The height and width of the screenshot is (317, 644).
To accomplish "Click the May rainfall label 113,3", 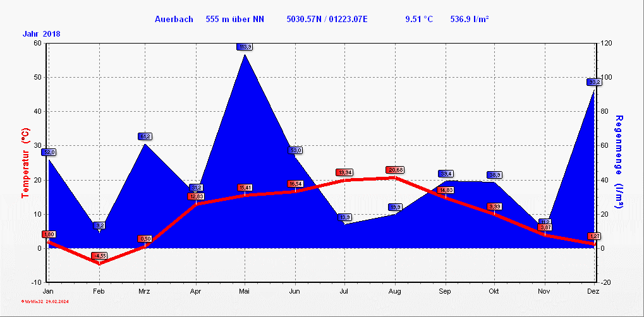I will (245, 47).
